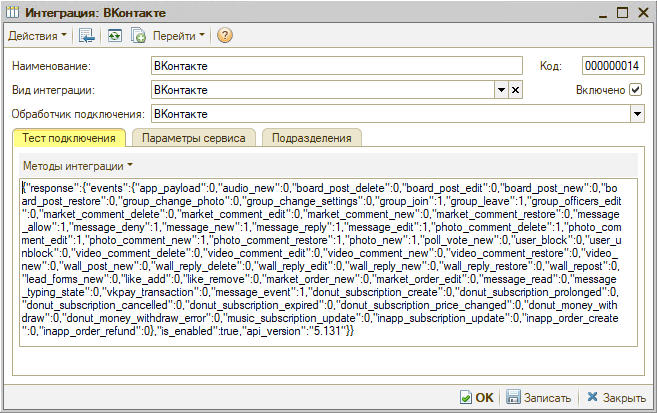Click the Записать button
657x413 pixels.
539,398
